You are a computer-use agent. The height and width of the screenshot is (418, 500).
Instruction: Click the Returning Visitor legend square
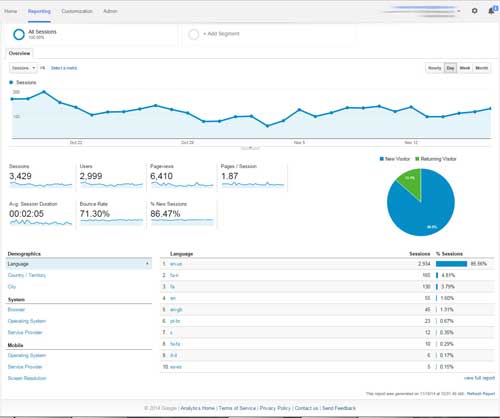coord(417,159)
